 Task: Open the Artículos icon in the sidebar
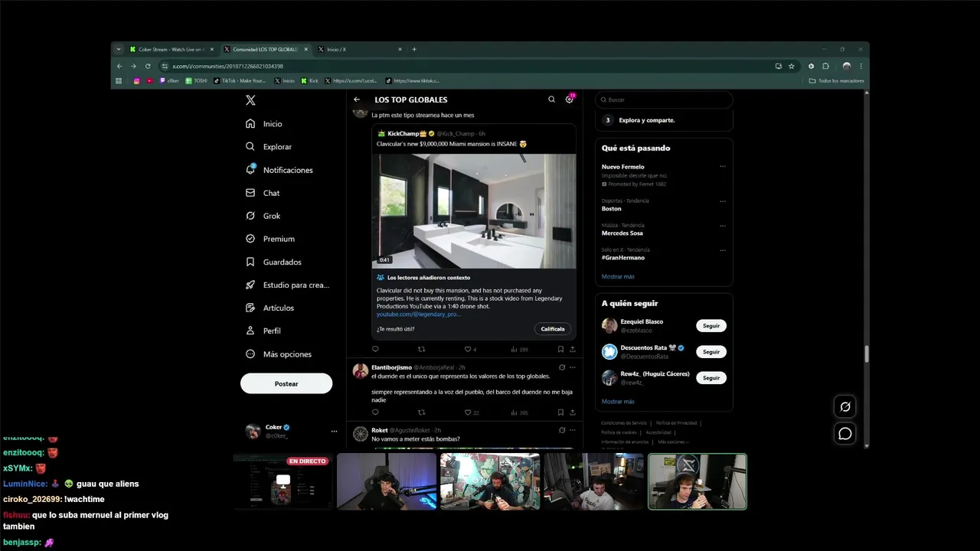[250, 308]
